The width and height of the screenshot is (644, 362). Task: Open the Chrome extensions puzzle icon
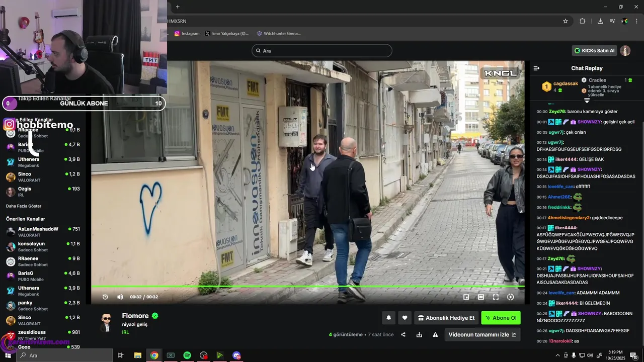(x=583, y=21)
